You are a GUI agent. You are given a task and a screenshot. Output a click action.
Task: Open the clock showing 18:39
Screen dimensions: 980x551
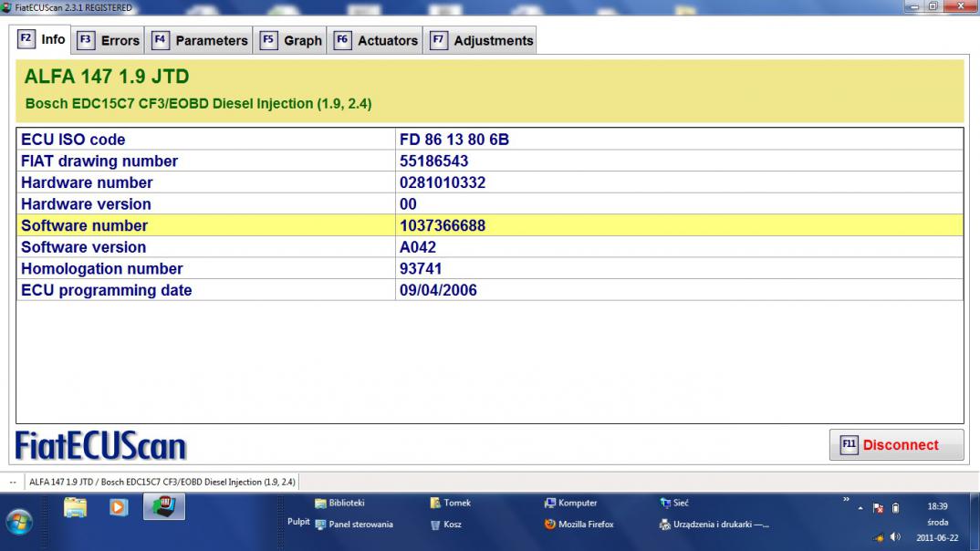pyautogui.click(x=937, y=506)
